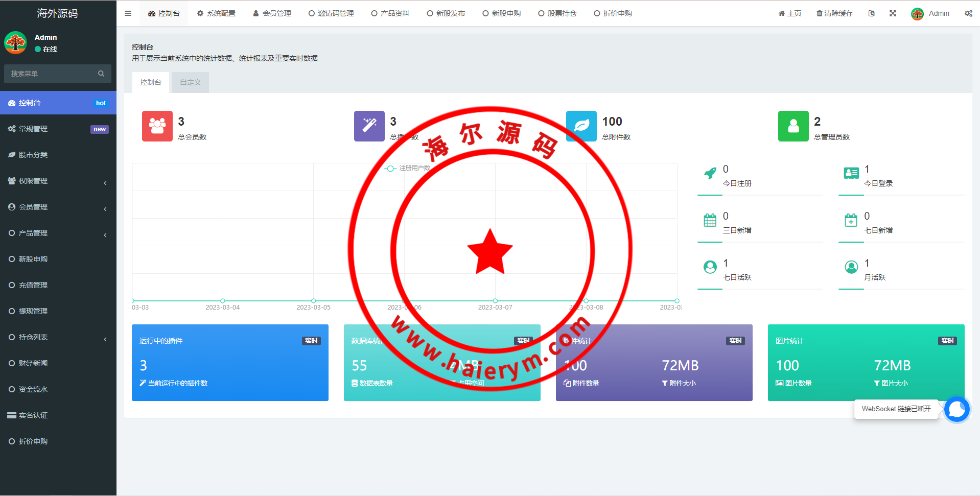Click the 清除缓存 link
The width and height of the screenshot is (980, 496).
click(x=834, y=13)
